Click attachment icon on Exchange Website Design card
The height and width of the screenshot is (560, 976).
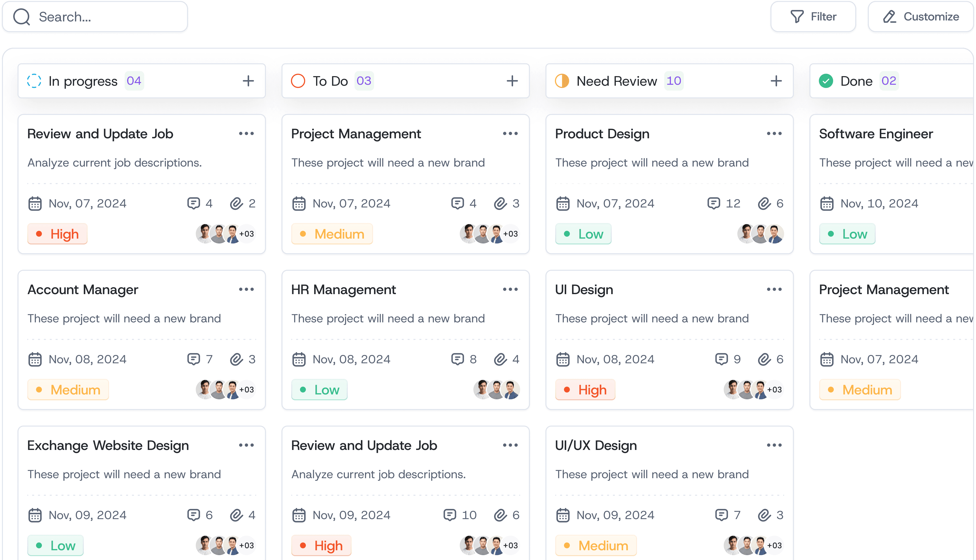236,515
